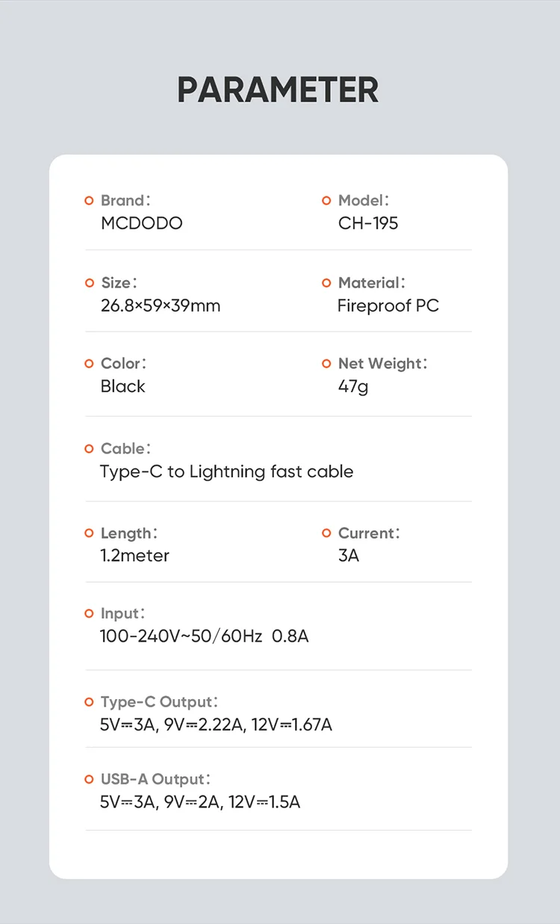
Task: Click the PARAMETER heading
Action: (278, 90)
